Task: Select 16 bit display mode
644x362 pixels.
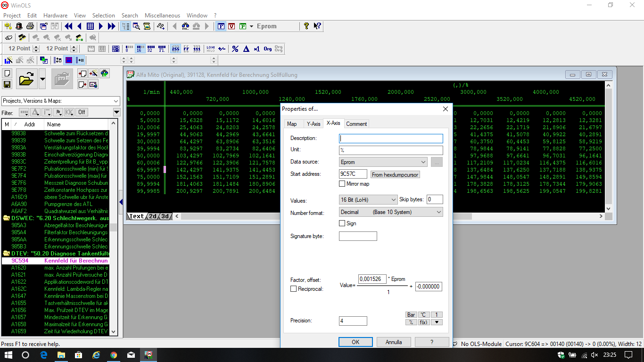Action: coord(140,49)
